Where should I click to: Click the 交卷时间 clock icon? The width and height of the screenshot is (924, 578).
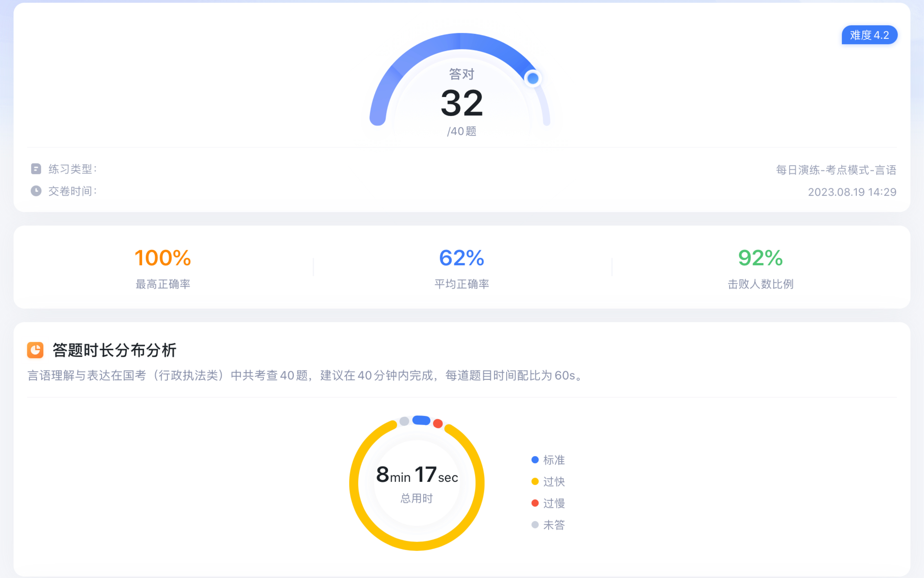(36, 191)
